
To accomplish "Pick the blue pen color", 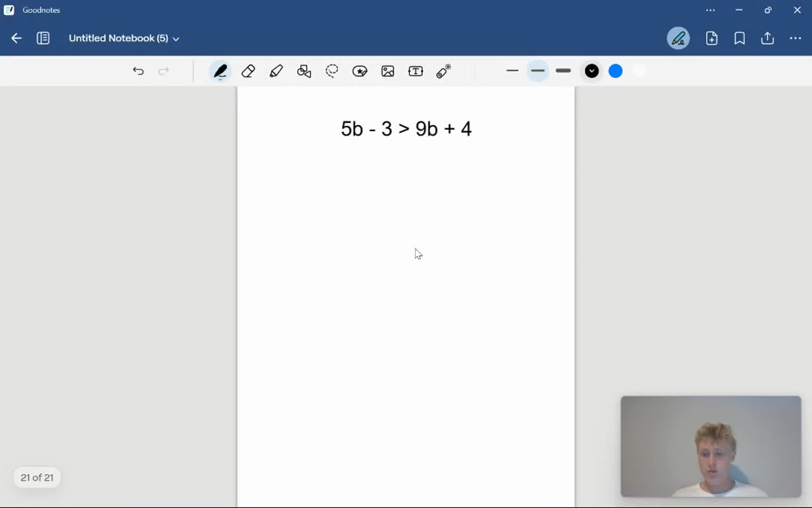I will click(615, 71).
